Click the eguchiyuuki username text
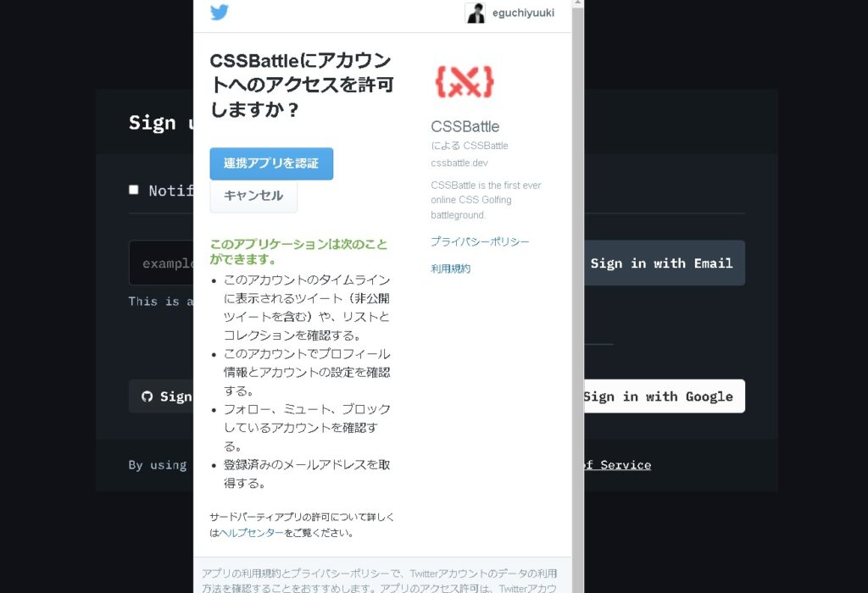 pos(523,13)
